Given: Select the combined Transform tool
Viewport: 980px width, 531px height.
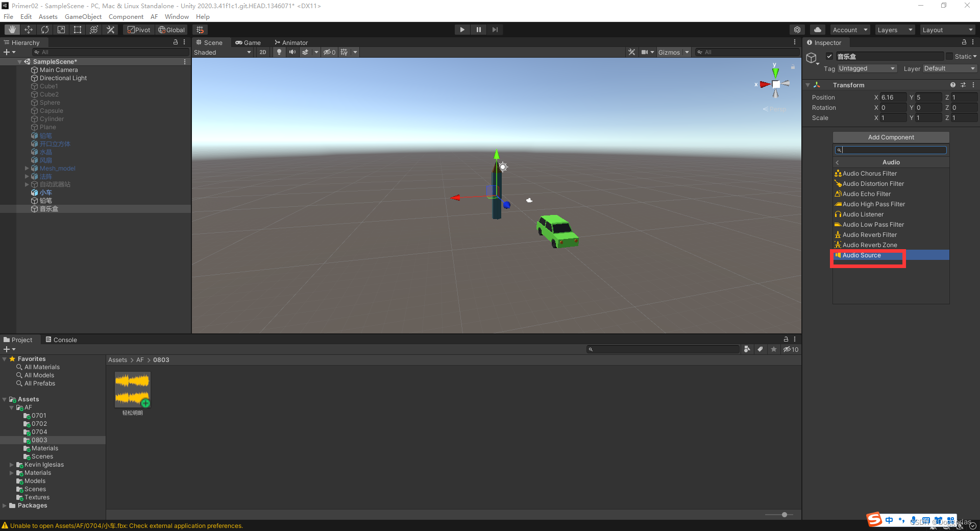Looking at the screenshot, I should coord(94,30).
